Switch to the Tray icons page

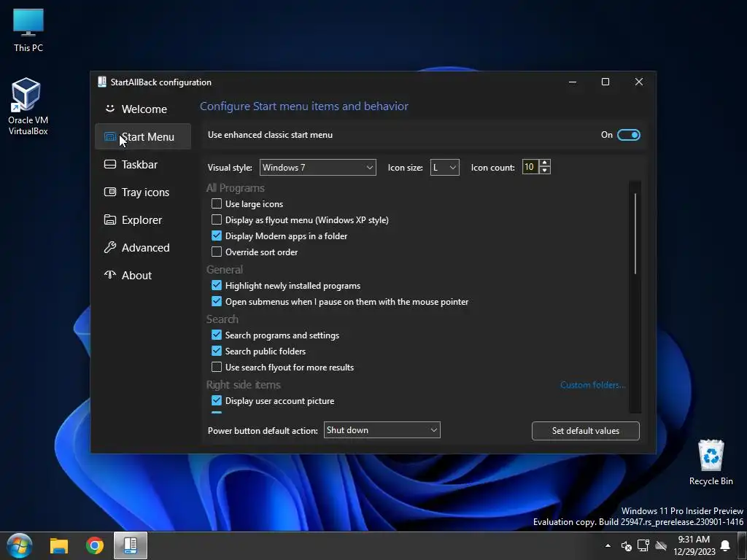pyautogui.click(x=143, y=192)
